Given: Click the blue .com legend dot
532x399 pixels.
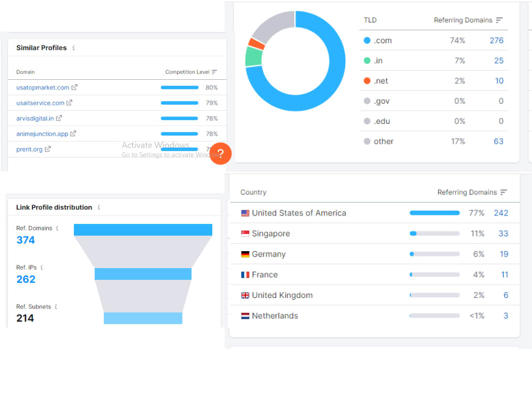Looking at the screenshot, I should pos(367,40).
